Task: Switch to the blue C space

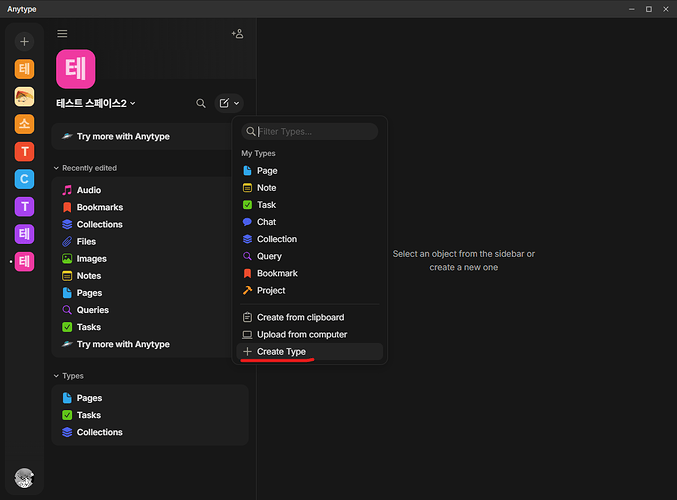Action: tap(24, 179)
